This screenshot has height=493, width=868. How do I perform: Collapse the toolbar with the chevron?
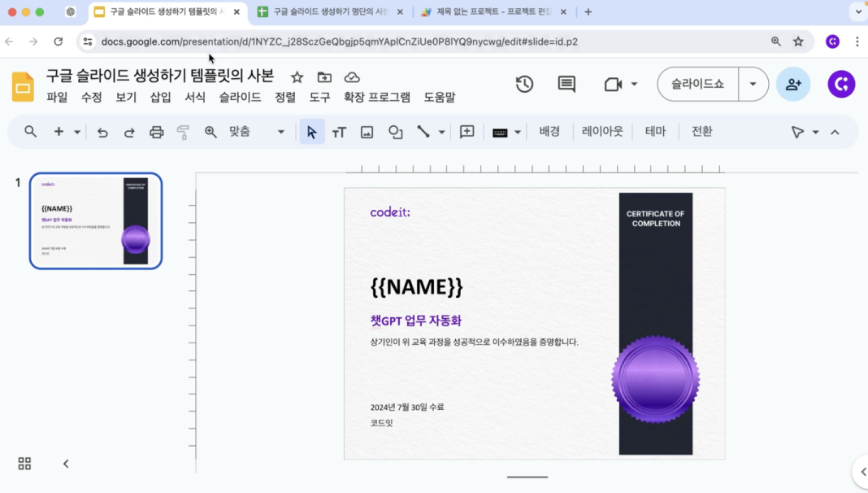pyautogui.click(x=835, y=131)
